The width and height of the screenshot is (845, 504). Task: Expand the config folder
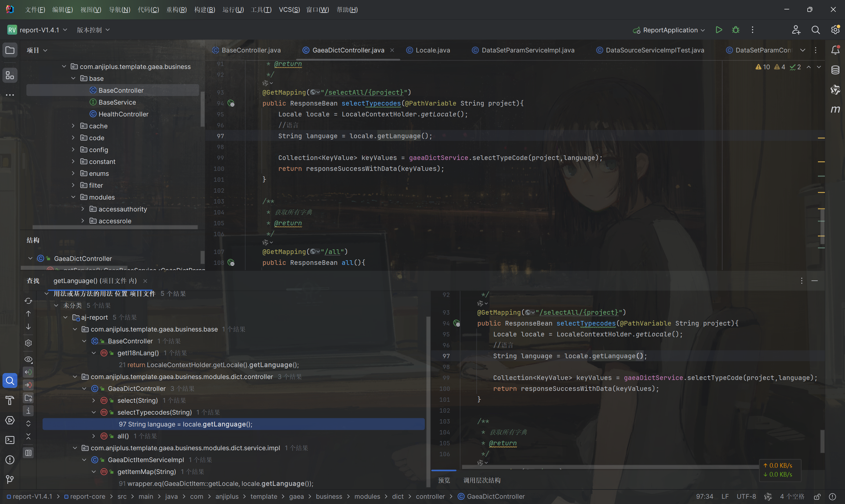click(x=73, y=150)
